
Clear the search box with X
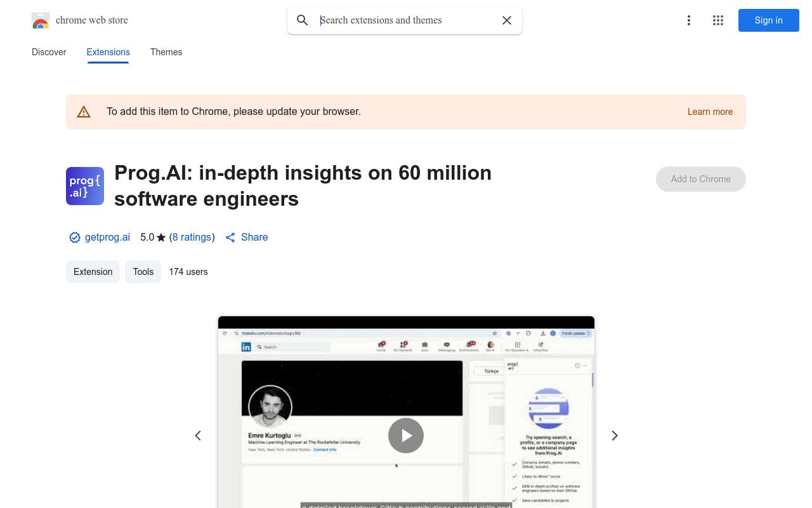click(x=507, y=20)
